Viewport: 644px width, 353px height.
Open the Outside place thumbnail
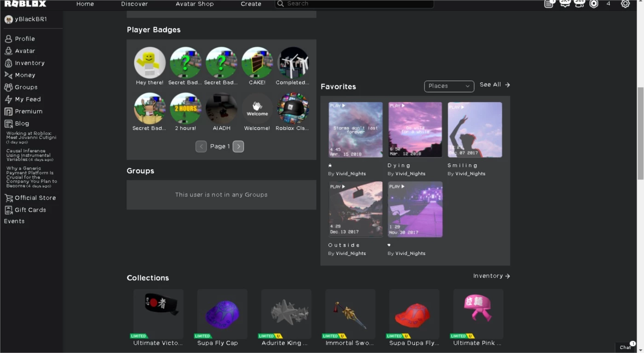(x=356, y=209)
